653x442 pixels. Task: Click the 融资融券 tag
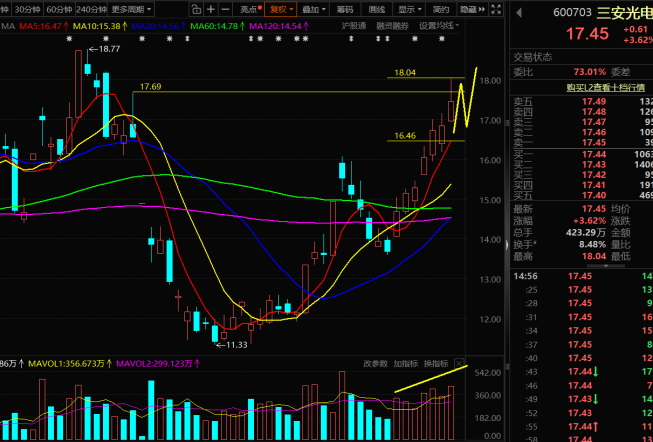(392, 26)
